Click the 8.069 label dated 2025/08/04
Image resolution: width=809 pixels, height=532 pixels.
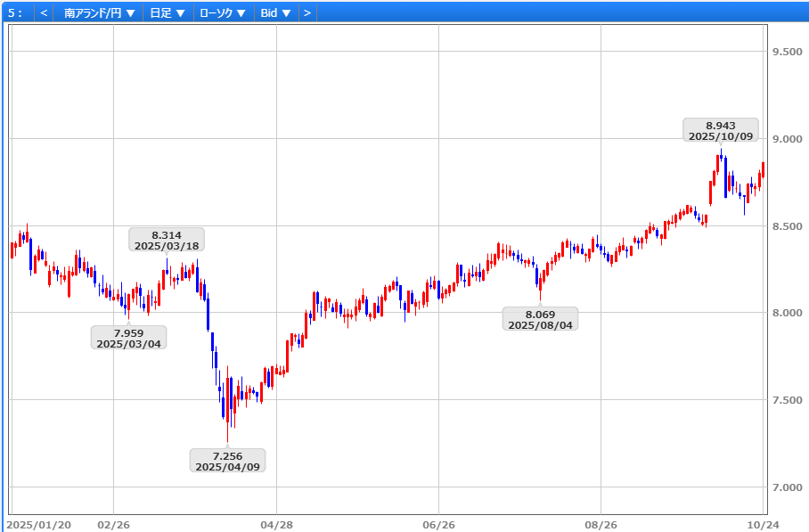540,319
